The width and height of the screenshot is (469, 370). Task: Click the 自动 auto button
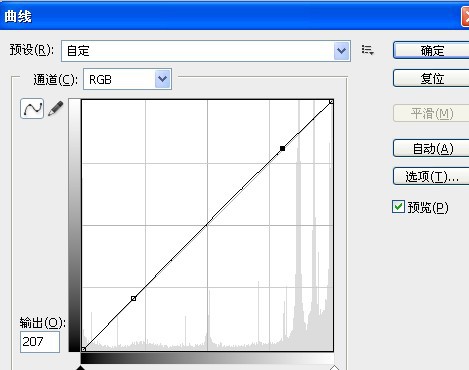point(431,148)
